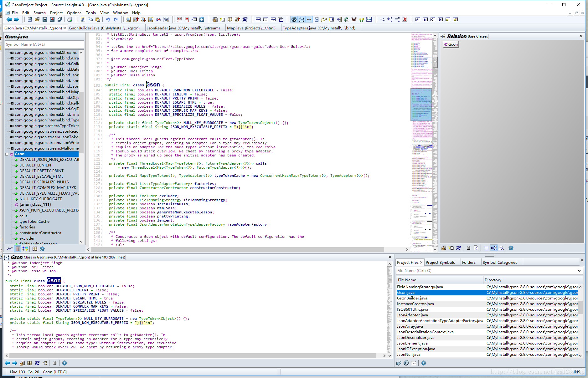Open the fx jump-to-function icon
This screenshot has height=378, width=588.
237,19
